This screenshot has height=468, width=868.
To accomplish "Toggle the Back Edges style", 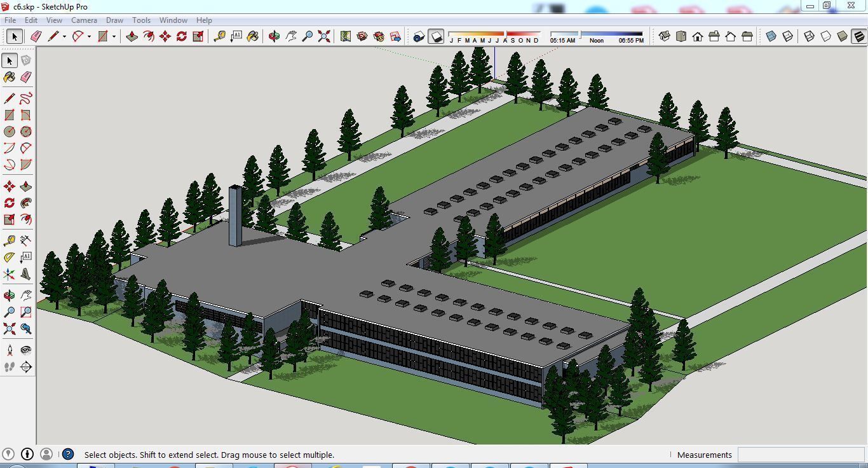I will point(788,36).
